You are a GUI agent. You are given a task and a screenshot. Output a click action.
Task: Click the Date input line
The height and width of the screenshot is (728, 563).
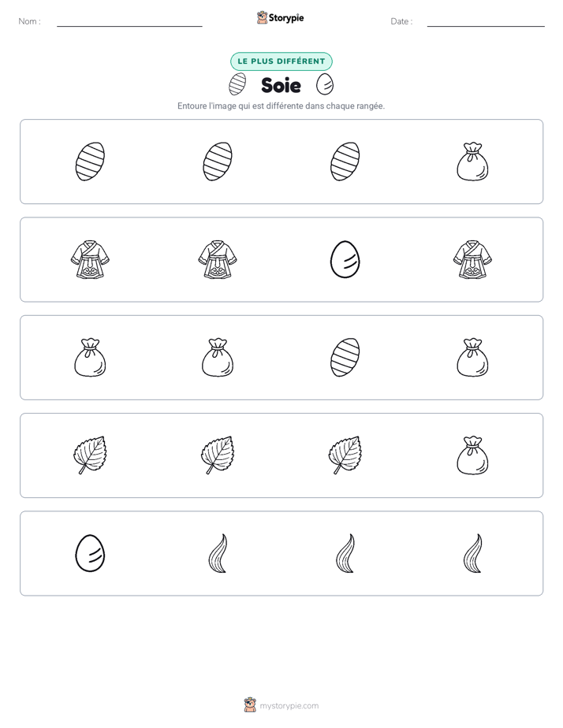pyautogui.click(x=486, y=22)
